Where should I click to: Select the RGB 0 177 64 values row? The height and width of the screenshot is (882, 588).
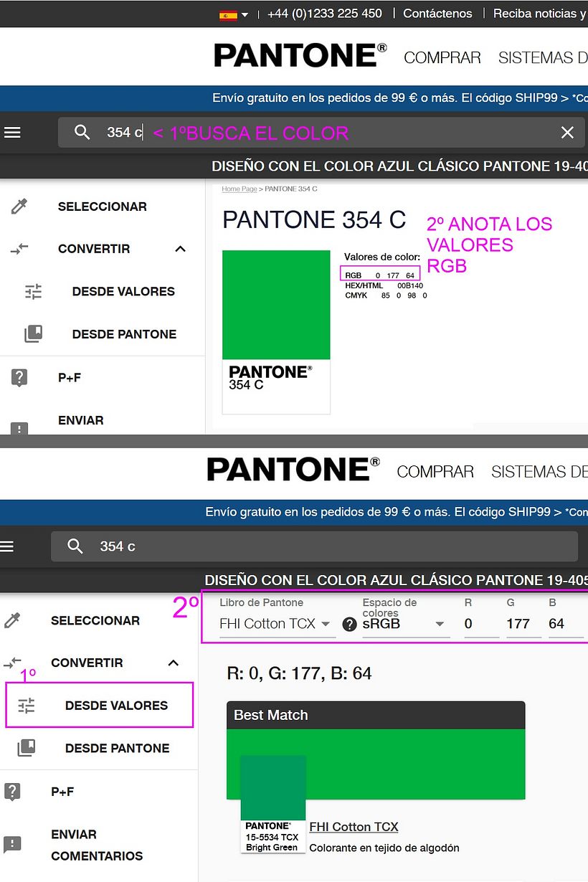pyautogui.click(x=380, y=275)
